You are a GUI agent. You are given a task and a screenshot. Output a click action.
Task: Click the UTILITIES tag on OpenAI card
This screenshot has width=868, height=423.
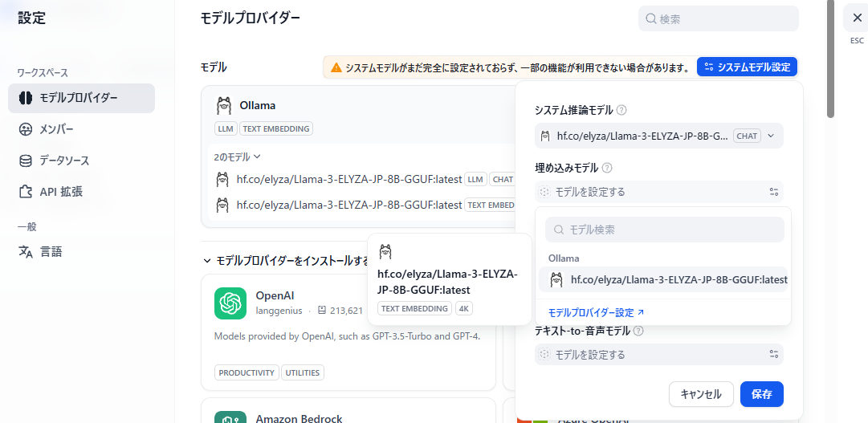303,372
